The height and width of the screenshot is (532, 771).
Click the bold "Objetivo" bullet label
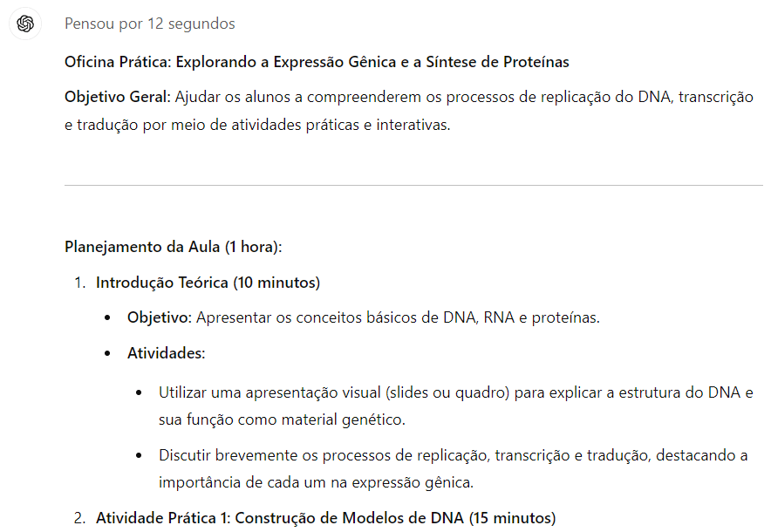click(x=159, y=317)
